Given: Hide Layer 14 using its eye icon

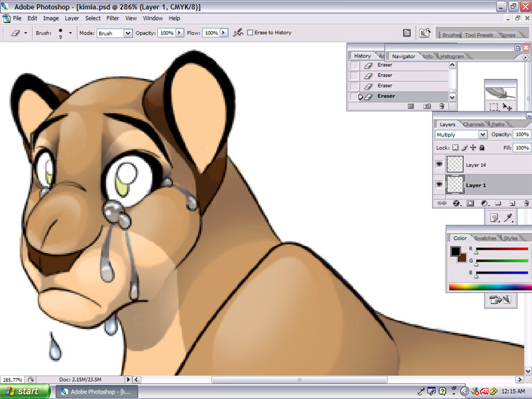Looking at the screenshot, I should pos(439,164).
